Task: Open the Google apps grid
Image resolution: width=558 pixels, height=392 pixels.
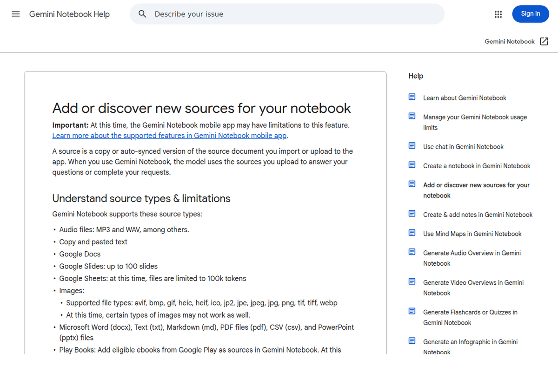Action: coord(498,14)
